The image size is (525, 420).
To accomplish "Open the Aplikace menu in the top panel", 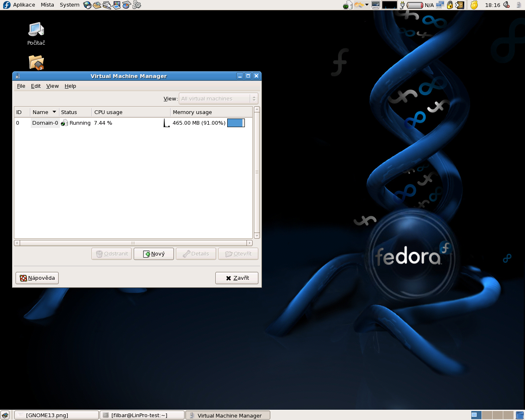I will tap(24, 5).
